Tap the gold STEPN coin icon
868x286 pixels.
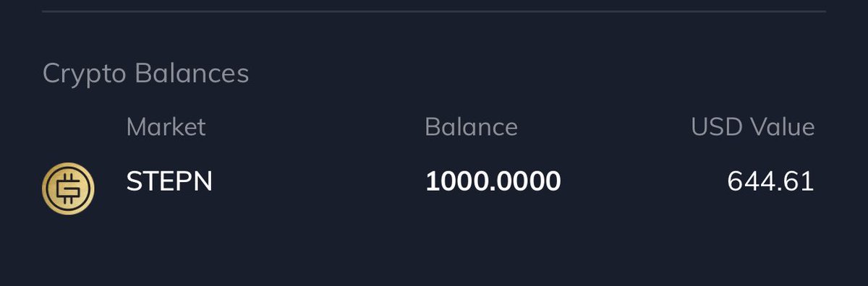68,189
